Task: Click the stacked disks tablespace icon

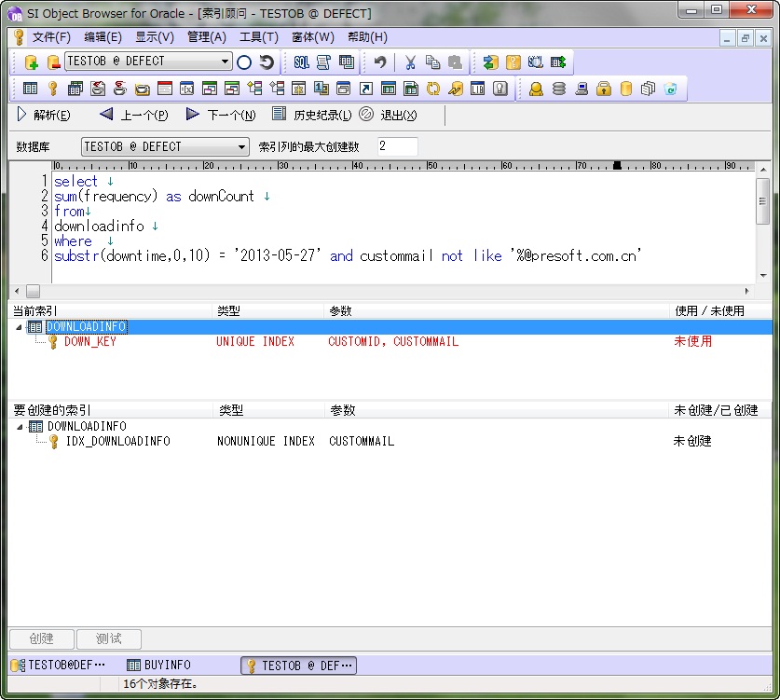Action: 558,89
